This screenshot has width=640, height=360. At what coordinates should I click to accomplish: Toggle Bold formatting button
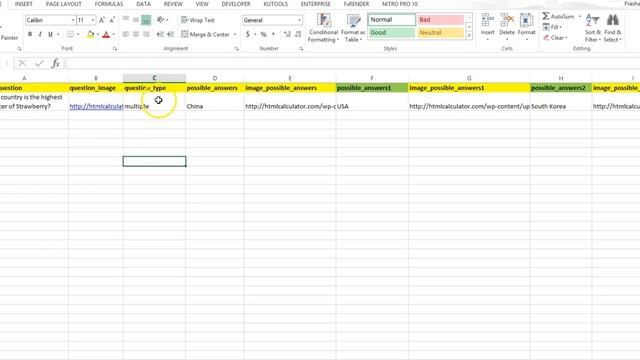tap(30, 34)
